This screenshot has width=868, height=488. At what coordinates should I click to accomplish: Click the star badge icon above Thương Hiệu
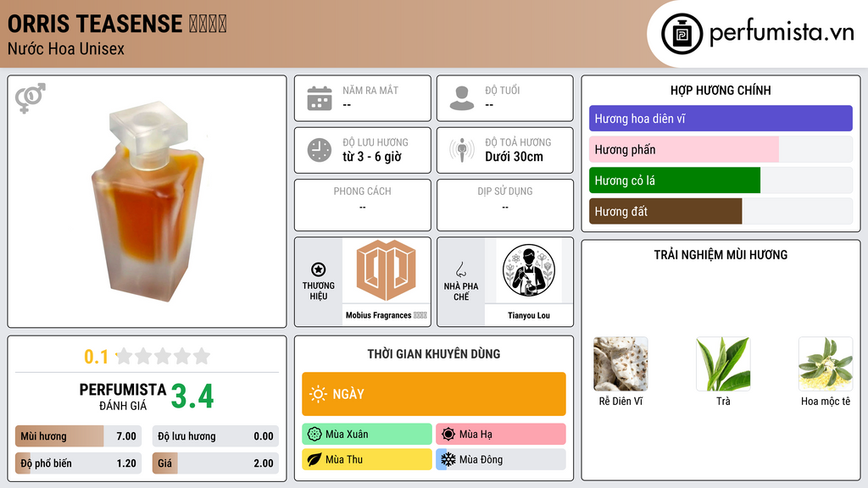(x=319, y=269)
